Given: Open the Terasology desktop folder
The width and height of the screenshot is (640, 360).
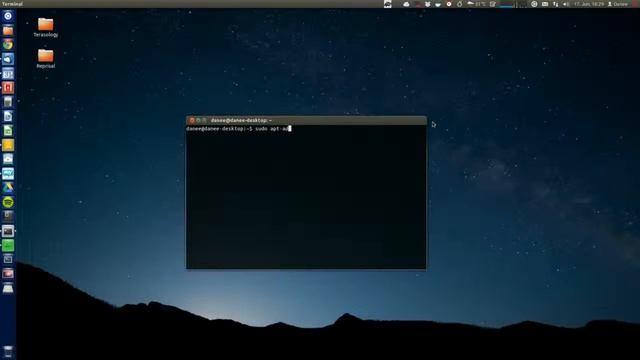Looking at the screenshot, I should pyautogui.click(x=46, y=27).
